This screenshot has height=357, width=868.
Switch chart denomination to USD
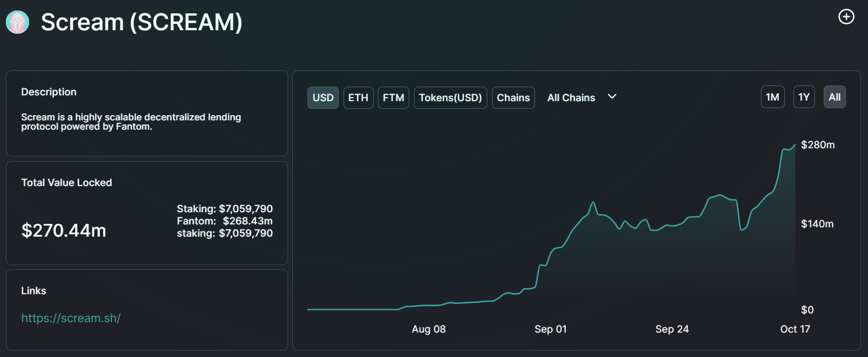(323, 98)
